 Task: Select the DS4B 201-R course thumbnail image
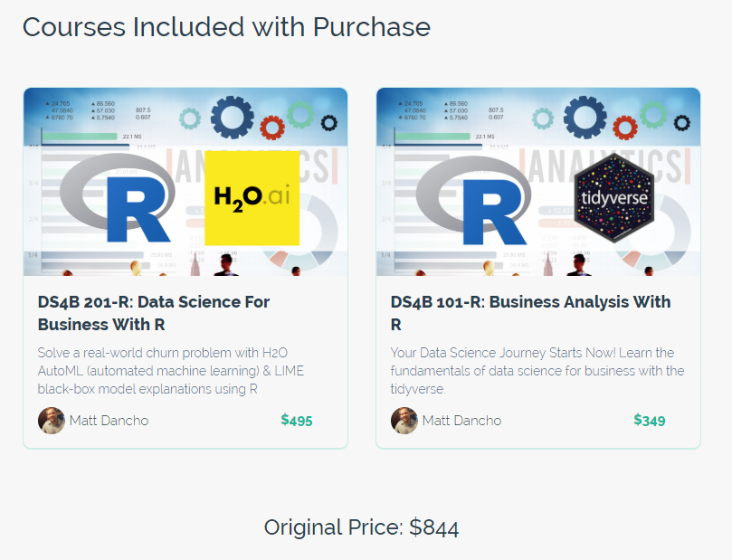[185, 182]
